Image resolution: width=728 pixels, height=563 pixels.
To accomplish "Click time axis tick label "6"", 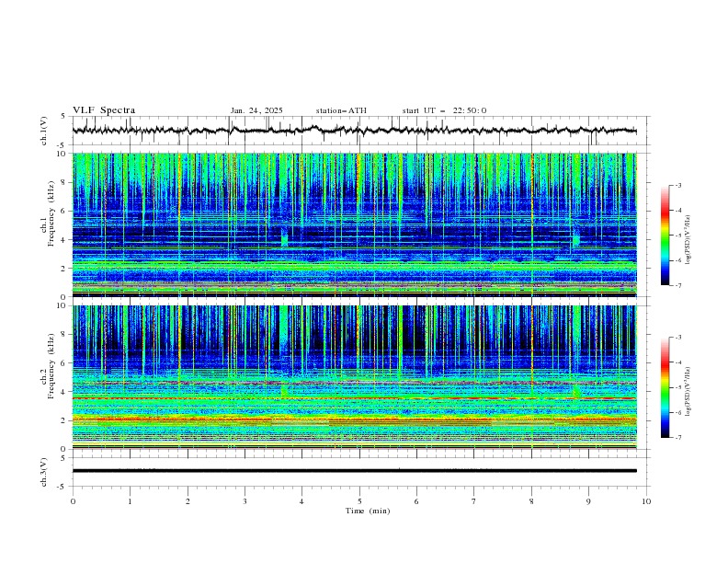I will pyautogui.click(x=417, y=501).
